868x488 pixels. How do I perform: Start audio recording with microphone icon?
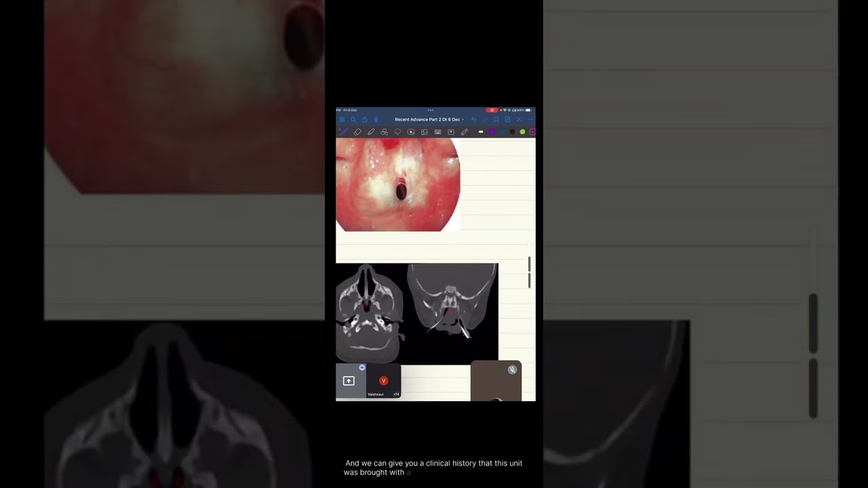(x=376, y=119)
